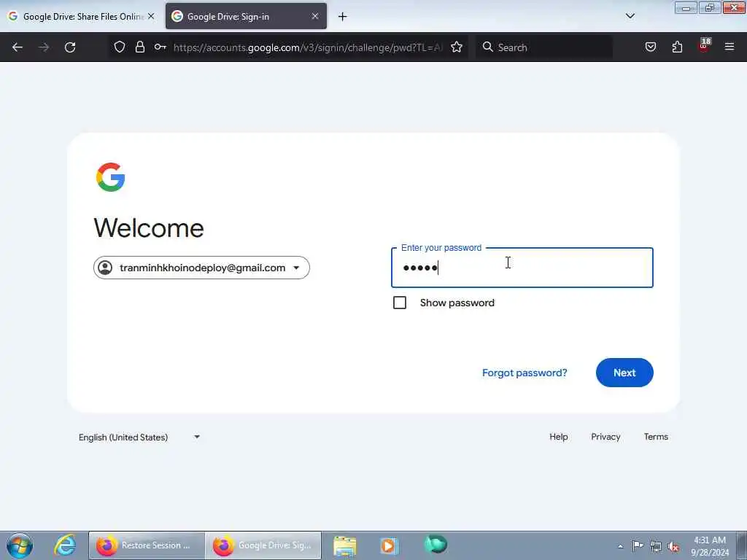Open the Windows Start menu
Viewport: 747px width, 560px height.
click(x=20, y=545)
